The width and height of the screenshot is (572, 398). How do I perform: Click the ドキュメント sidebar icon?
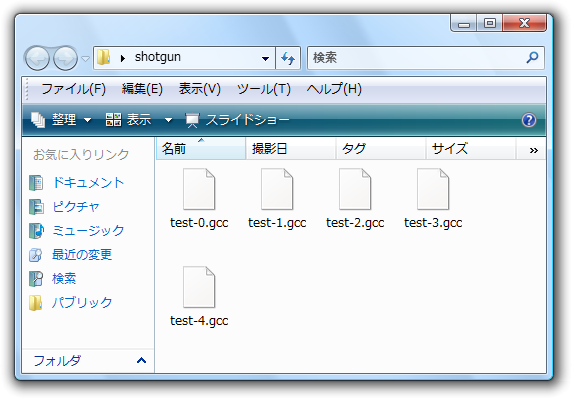pyautogui.click(x=36, y=183)
